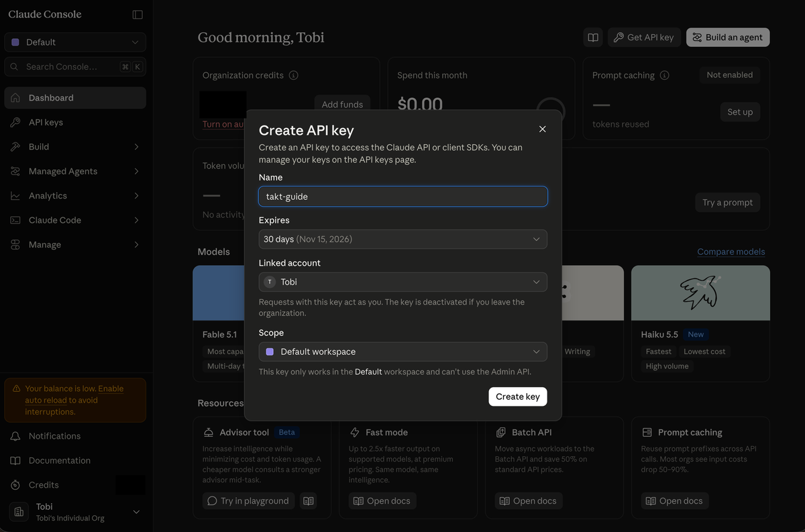Click the Add funds button
This screenshot has height=532, width=805.
(x=342, y=104)
